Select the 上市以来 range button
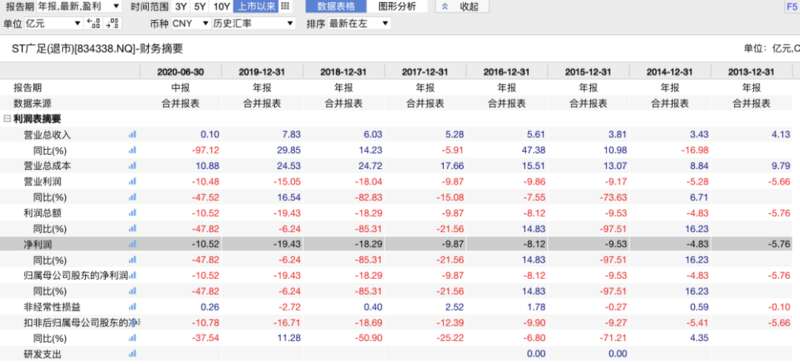This screenshot has width=800, height=364. 256,7
